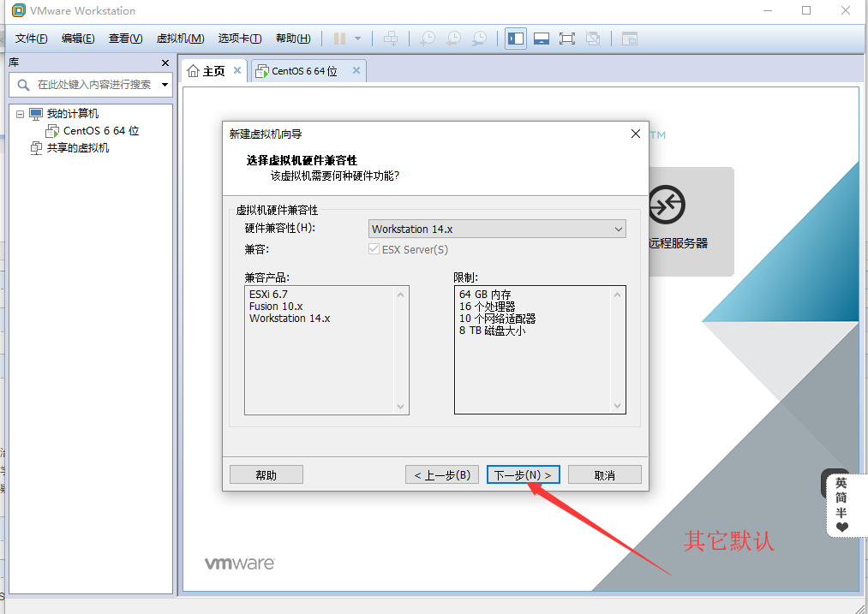
Task: Select 我的计算机 in the library tree
Action: [73, 114]
